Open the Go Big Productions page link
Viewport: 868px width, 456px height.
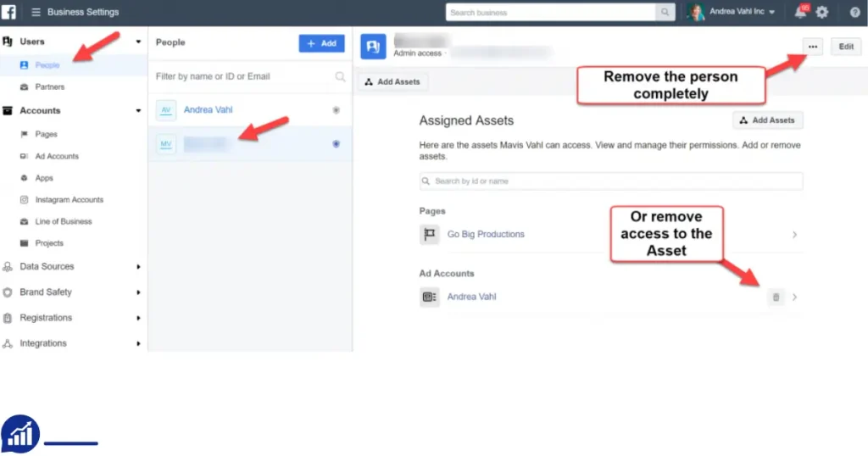pyautogui.click(x=486, y=234)
